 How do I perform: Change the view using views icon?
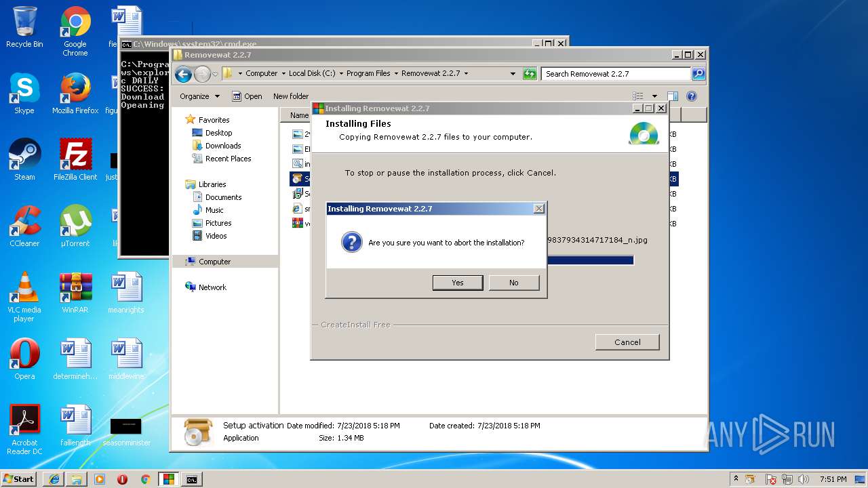point(637,96)
